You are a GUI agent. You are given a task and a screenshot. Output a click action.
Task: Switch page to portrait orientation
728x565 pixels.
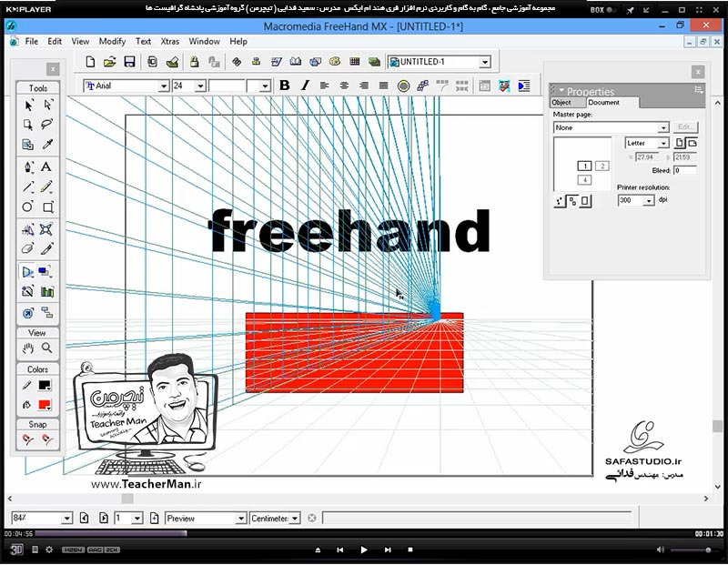coord(680,143)
